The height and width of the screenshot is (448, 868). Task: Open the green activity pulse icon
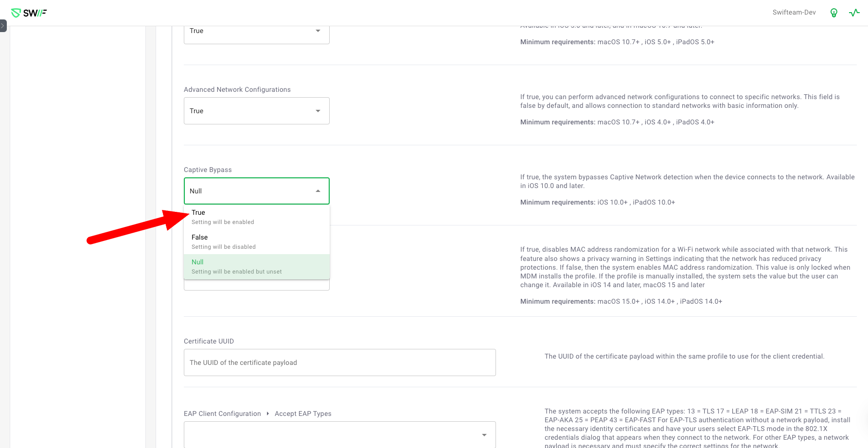(854, 13)
